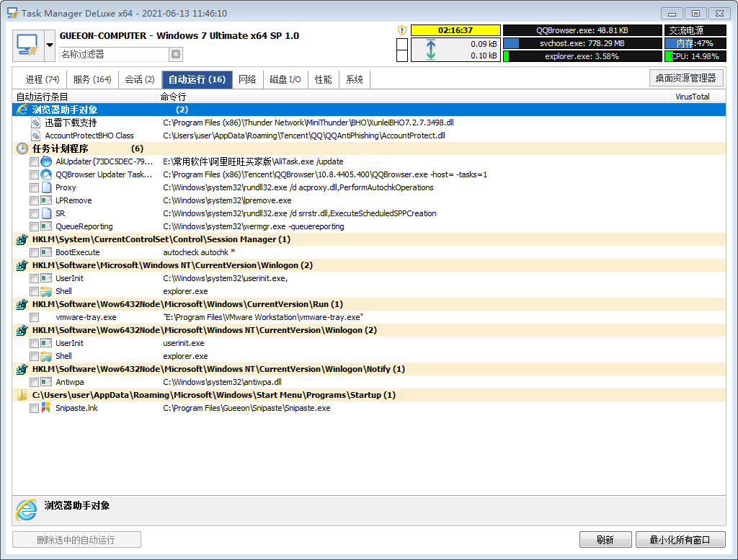Click registry icon of Wow6432Node Run group

22,304
